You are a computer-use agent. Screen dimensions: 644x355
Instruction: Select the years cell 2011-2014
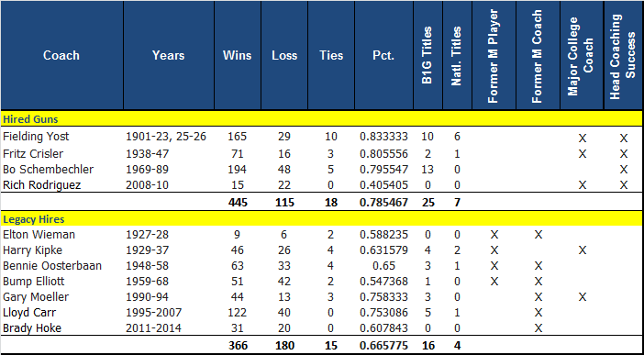(153, 328)
